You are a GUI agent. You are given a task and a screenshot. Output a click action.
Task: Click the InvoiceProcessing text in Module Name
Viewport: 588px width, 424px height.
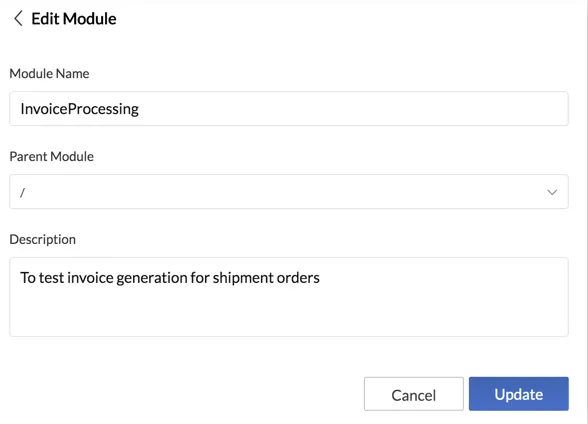[x=80, y=109]
